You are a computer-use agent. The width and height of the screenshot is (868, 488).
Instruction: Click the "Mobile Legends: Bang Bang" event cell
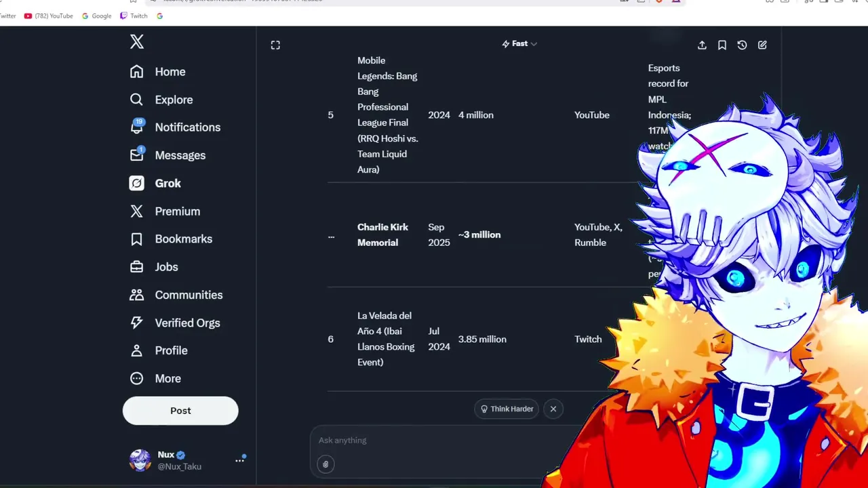tap(387, 115)
